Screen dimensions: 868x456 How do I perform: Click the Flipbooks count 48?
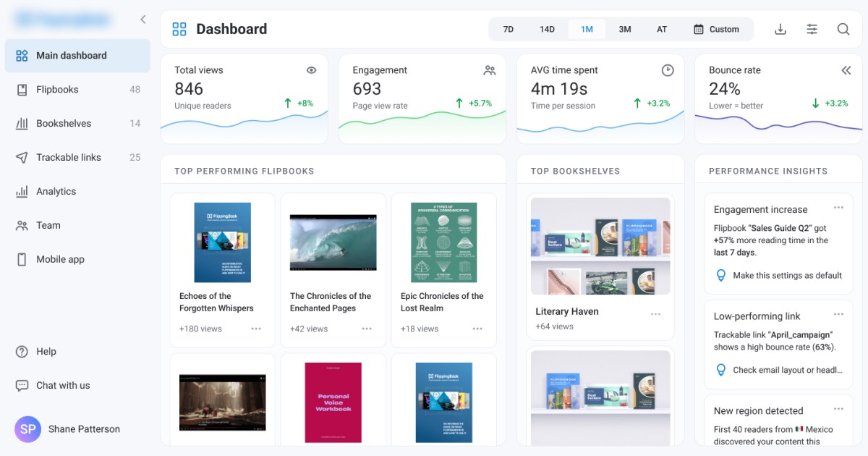(x=135, y=90)
